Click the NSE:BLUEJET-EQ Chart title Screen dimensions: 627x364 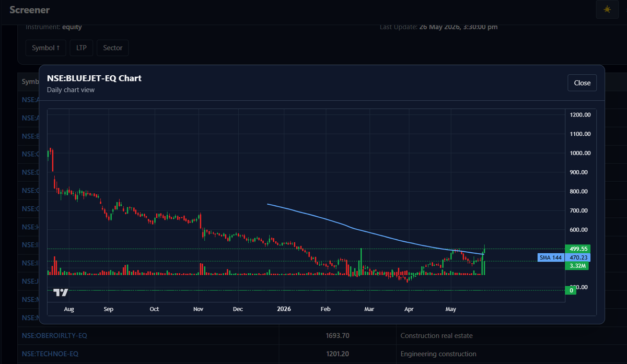coord(94,78)
